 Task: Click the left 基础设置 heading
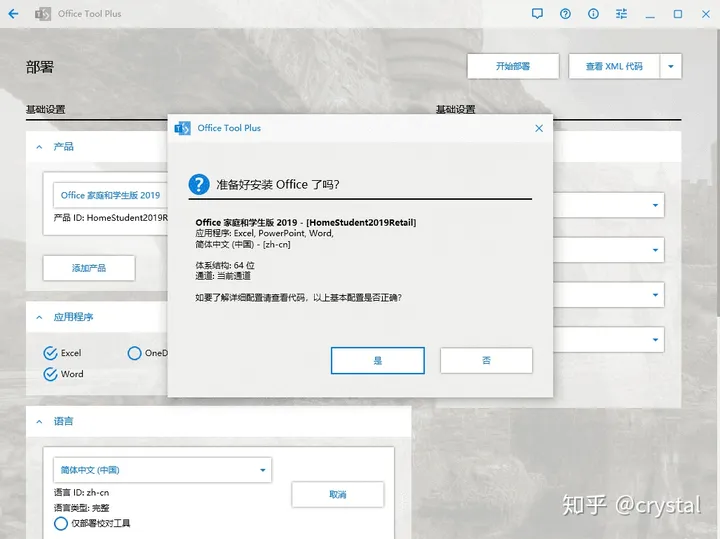[45, 110]
